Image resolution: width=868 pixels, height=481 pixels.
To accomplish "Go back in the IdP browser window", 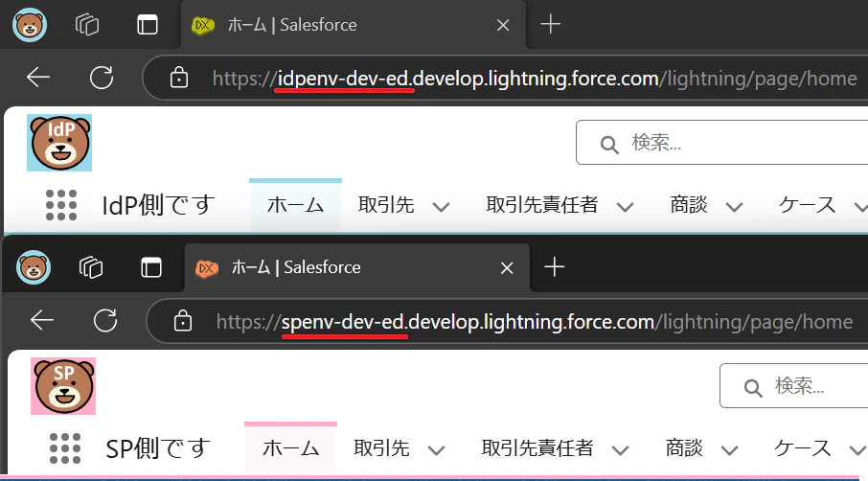I will point(38,78).
